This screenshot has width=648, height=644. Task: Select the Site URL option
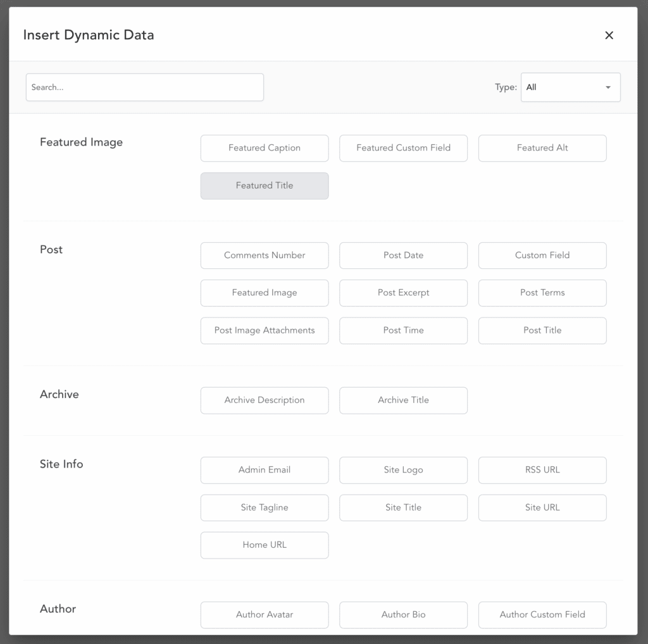tap(542, 508)
